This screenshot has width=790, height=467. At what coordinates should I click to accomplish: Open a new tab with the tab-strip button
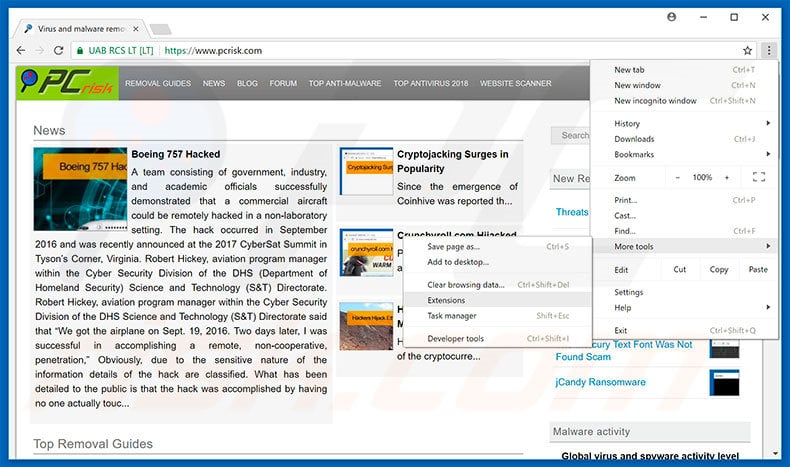160,29
